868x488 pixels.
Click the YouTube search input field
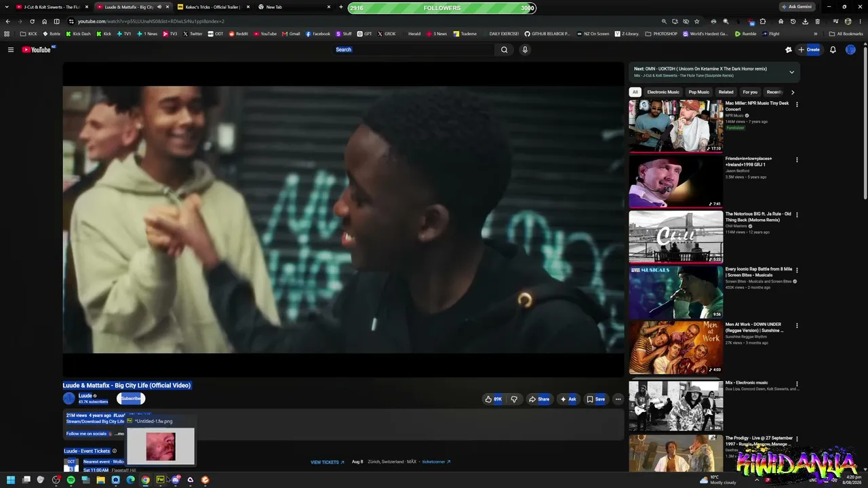tap(414, 49)
